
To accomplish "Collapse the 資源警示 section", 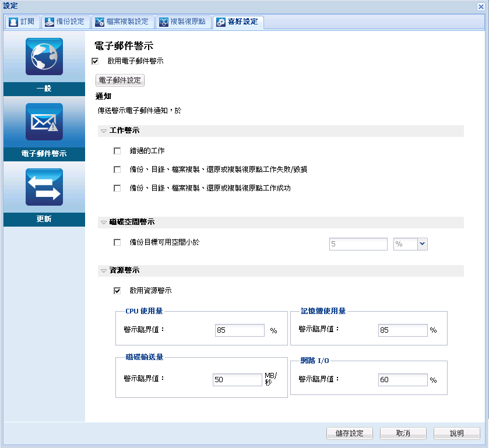I will [104, 271].
